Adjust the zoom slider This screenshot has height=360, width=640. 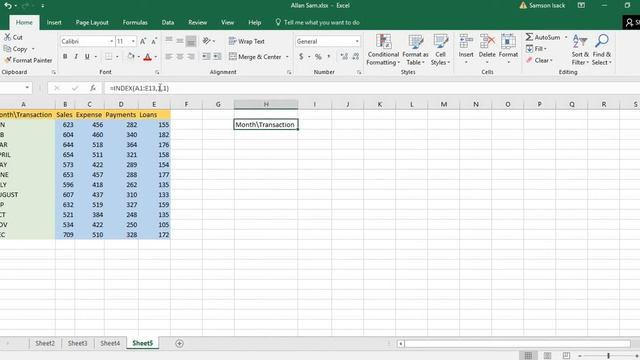pyautogui.click(x=608, y=356)
